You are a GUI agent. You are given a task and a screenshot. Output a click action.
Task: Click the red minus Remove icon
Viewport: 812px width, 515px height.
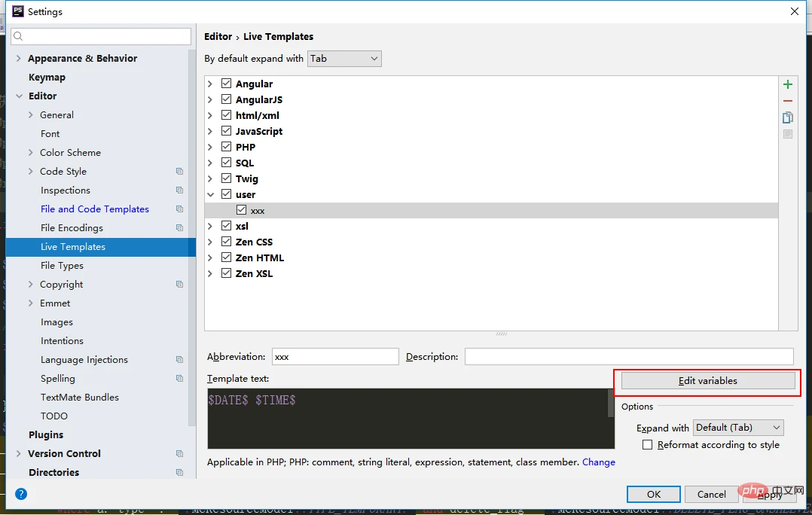pyautogui.click(x=788, y=101)
